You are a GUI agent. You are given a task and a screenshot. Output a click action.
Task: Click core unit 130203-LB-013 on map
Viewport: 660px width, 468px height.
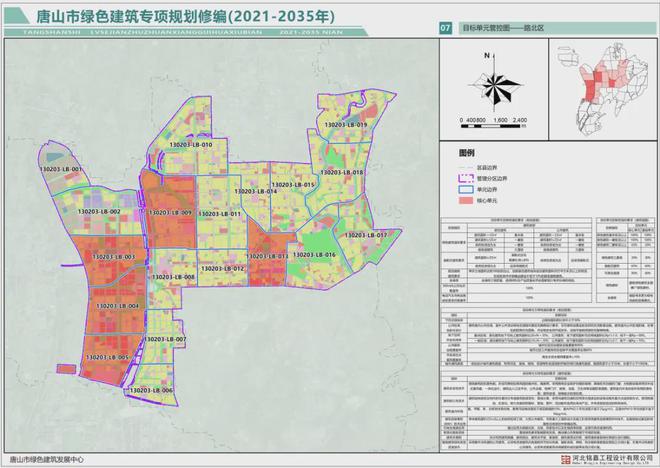point(266,257)
